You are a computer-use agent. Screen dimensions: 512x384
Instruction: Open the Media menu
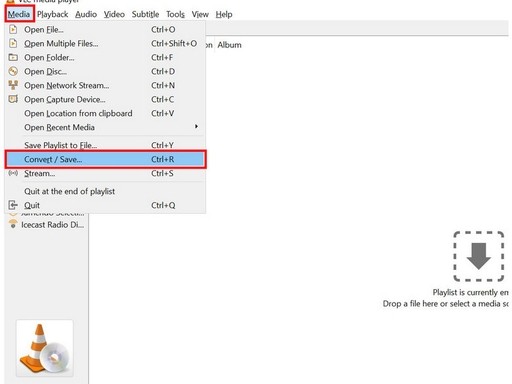[x=19, y=14]
